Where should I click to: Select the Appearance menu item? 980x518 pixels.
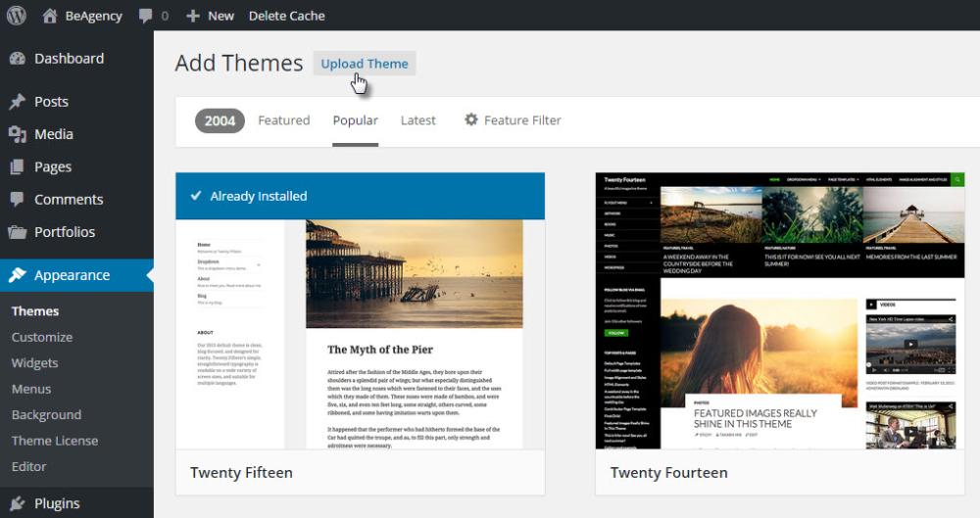point(76,275)
